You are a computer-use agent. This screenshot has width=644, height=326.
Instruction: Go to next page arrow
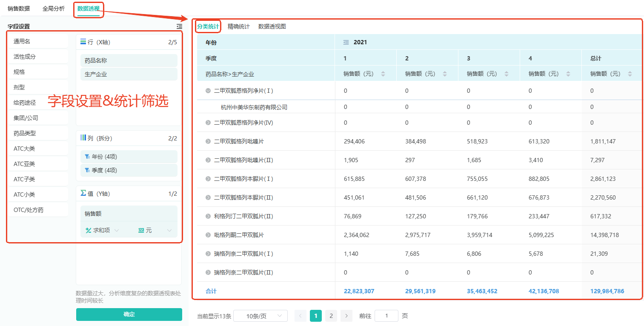346,316
